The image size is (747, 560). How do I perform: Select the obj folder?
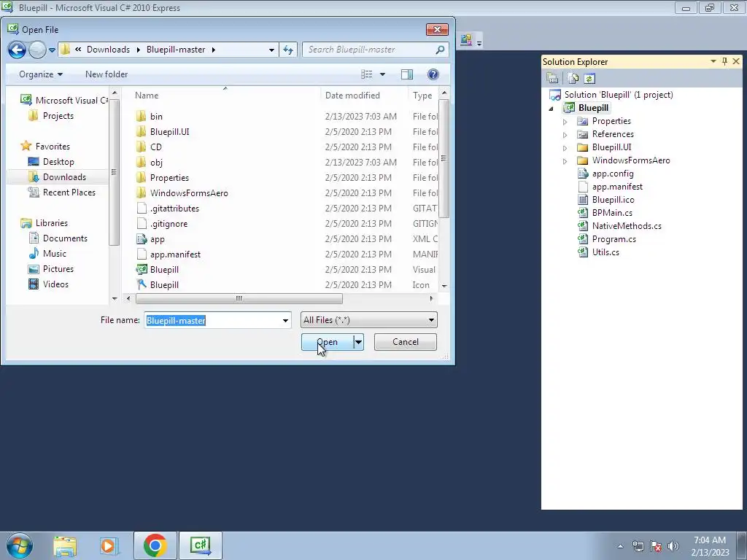[150, 163]
